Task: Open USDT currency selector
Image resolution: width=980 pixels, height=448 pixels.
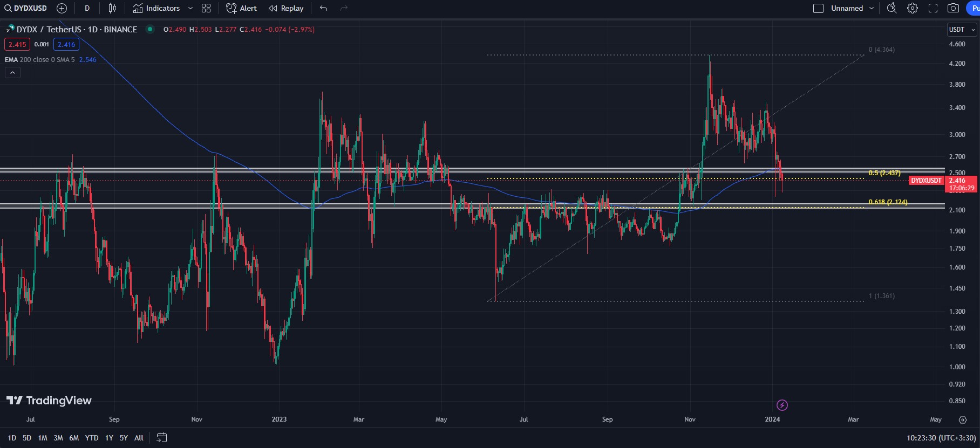Action: [962, 30]
